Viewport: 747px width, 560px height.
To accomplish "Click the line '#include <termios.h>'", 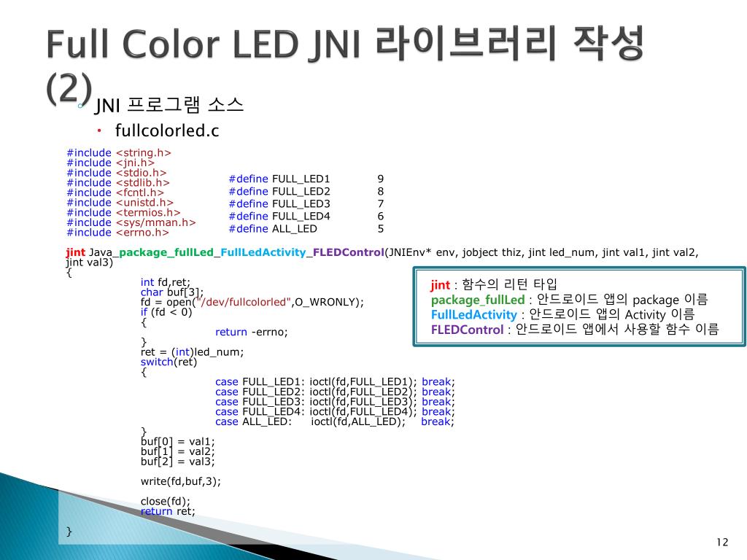I will [x=123, y=213].
